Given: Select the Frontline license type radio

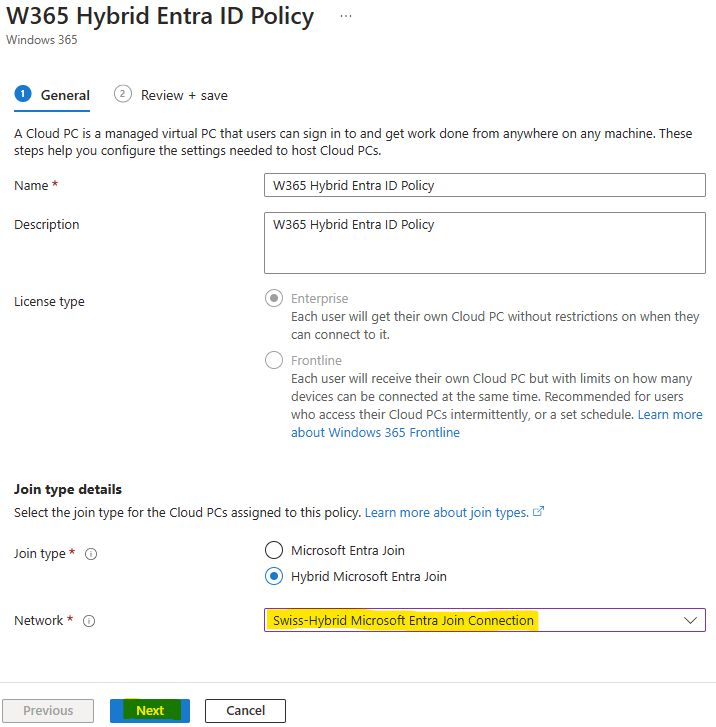Looking at the screenshot, I should (274, 360).
